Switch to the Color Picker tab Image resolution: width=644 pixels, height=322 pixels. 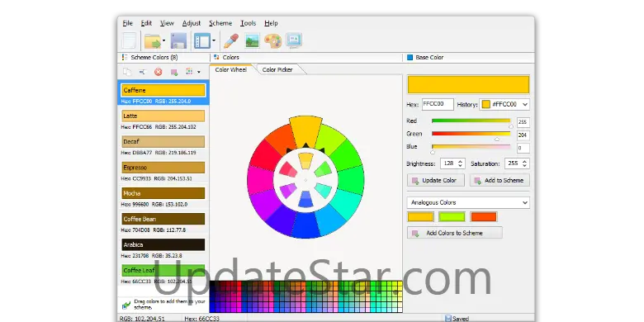(x=277, y=70)
